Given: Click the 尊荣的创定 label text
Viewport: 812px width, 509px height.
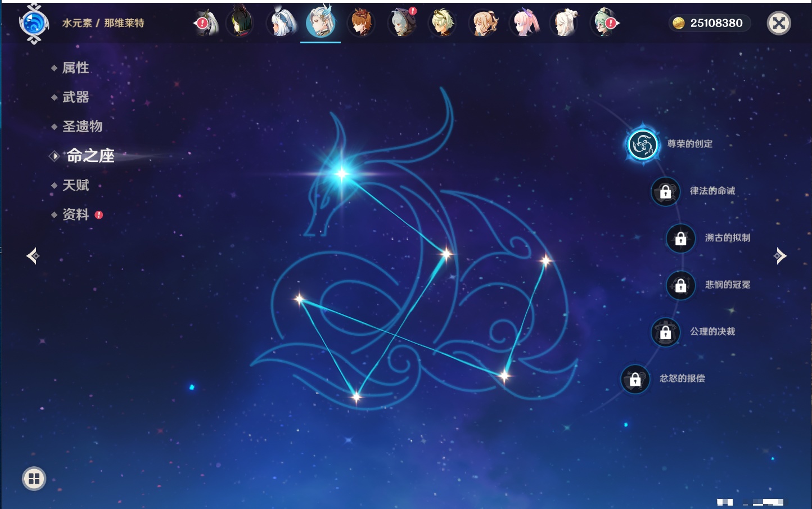Looking at the screenshot, I should click(690, 144).
